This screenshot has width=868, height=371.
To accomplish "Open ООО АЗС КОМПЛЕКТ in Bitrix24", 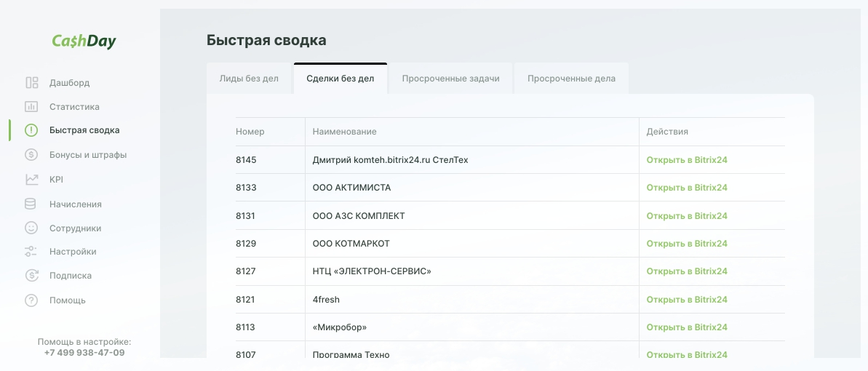I will (686, 216).
